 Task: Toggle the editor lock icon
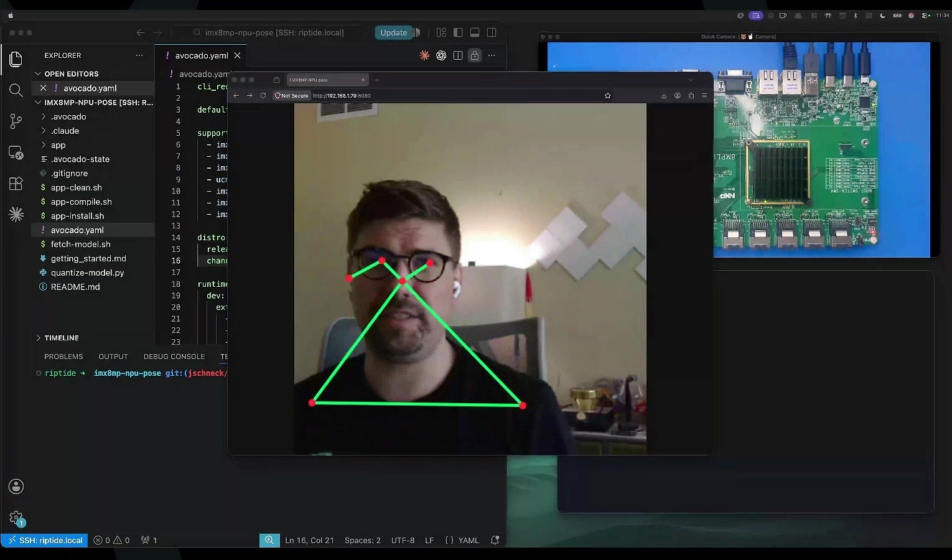pyautogui.click(x=475, y=55)
